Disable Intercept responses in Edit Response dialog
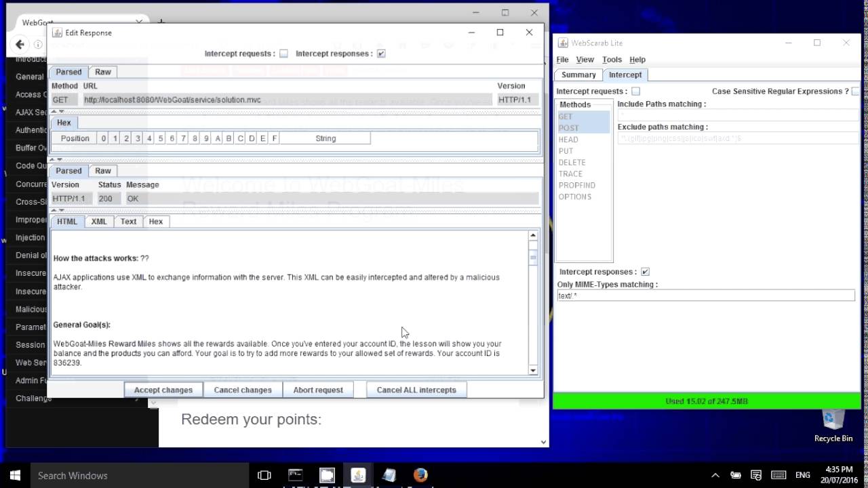 tap(381, 54)
